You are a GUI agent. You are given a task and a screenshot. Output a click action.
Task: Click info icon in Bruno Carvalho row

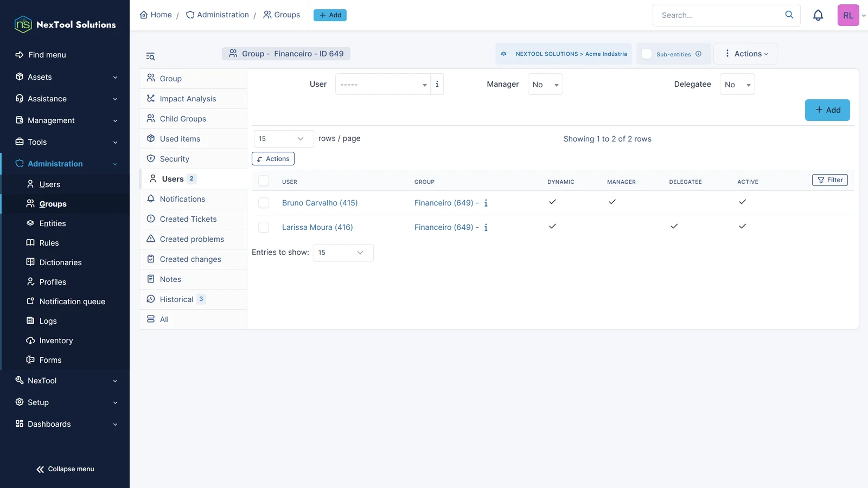click(486, 203)
